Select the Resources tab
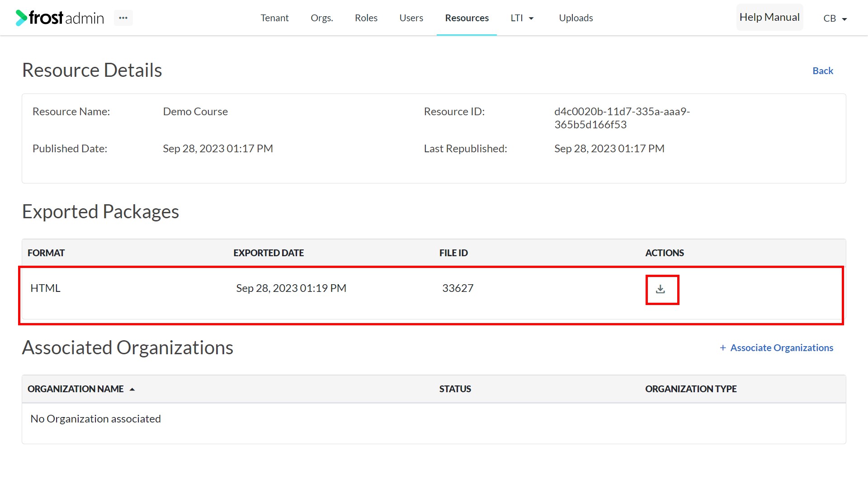868x488 pixels. click(x=467, y=18)
